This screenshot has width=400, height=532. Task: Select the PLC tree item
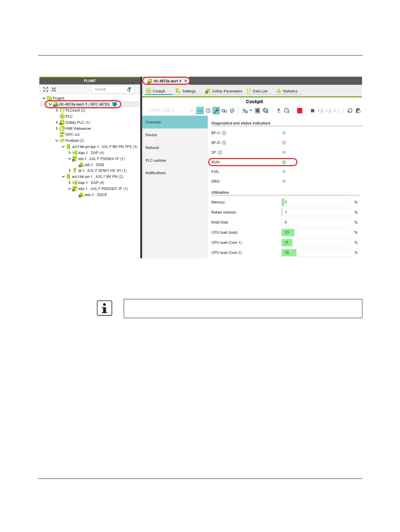click(x=66, y=116)
